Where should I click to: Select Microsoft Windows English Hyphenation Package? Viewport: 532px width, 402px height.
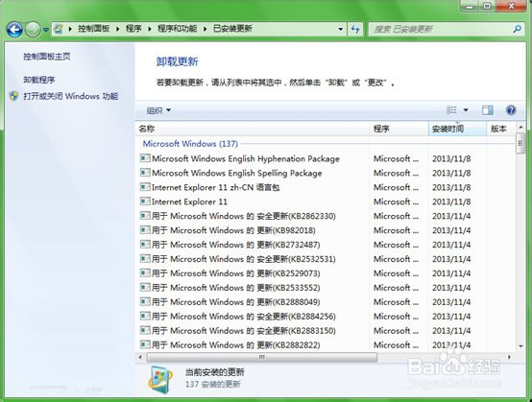click(x=245, y=158)
